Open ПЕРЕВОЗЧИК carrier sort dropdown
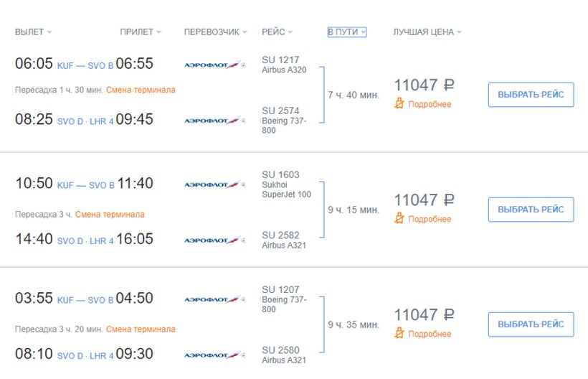 pos(215,32)
